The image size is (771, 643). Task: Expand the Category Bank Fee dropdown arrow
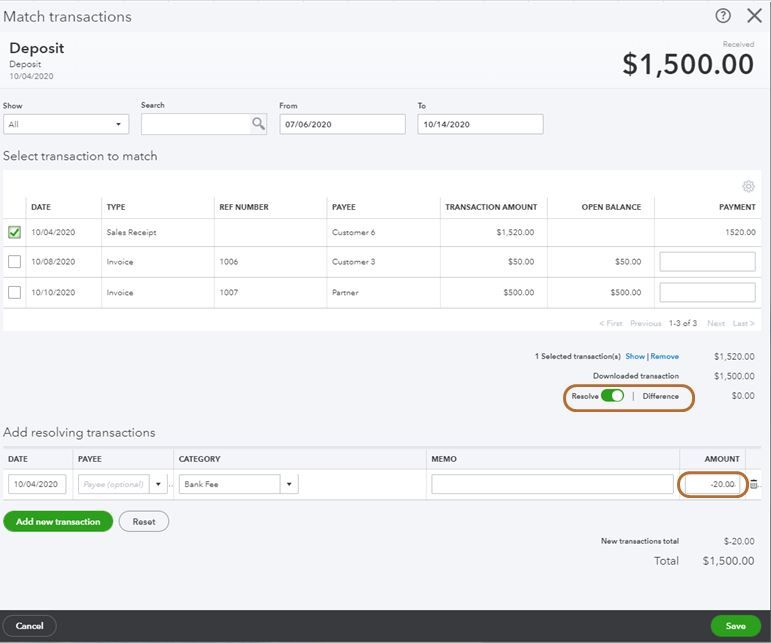click(x=289, y=484)
